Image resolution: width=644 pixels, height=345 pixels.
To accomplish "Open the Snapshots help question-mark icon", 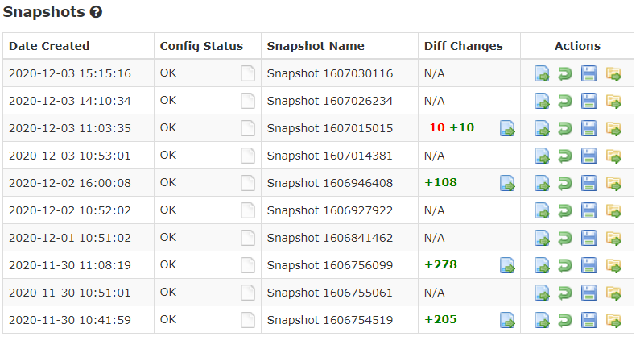I will point(96,12).
